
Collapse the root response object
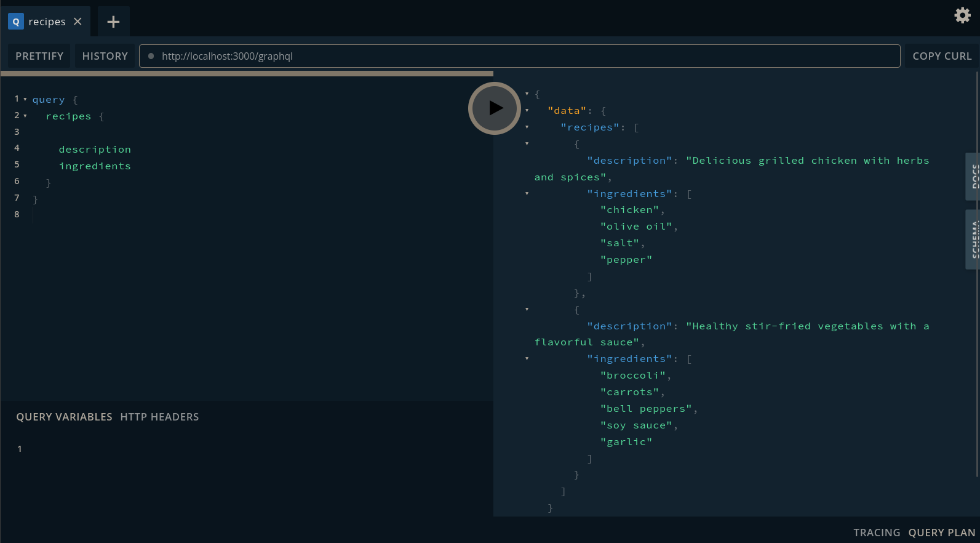point(527,94)
